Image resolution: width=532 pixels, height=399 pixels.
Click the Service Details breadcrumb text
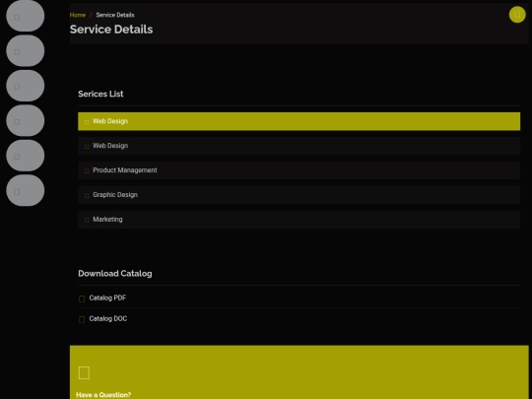click(115, 15)
